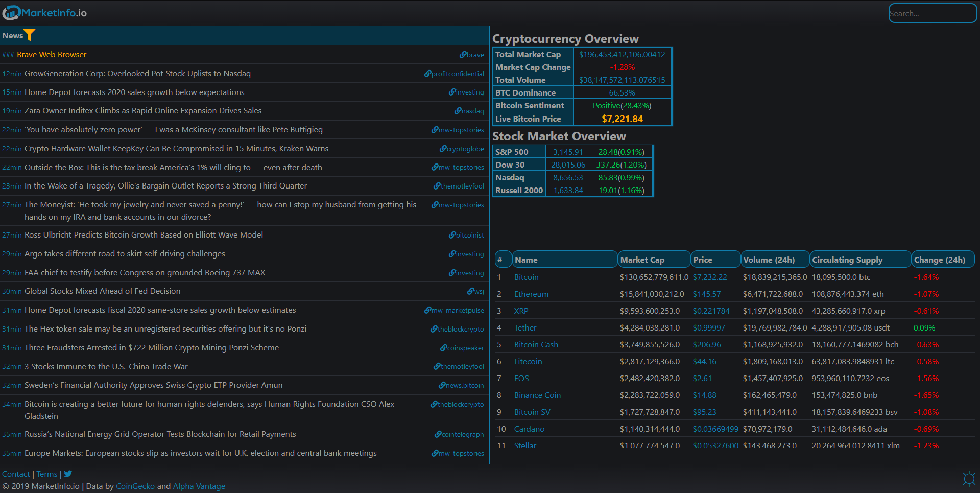
Task: Open Hex token sale headline
Action: pyautogui.click(x=165, y=328)
